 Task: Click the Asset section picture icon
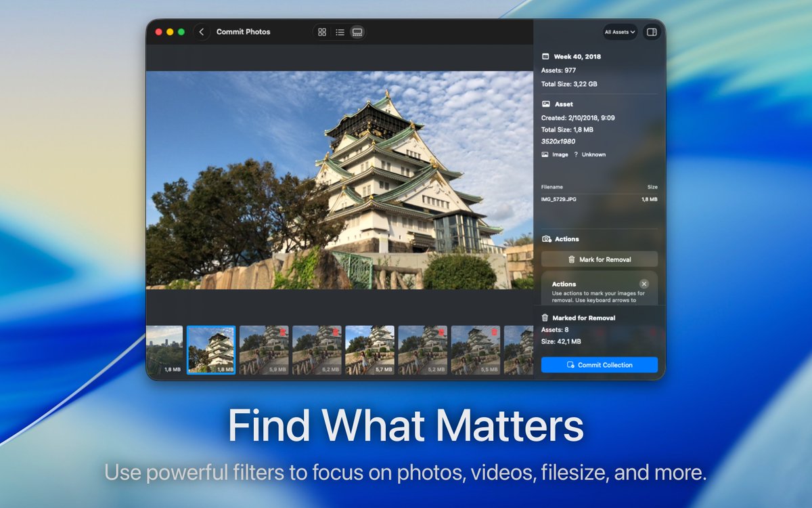(x=545, y=104)
